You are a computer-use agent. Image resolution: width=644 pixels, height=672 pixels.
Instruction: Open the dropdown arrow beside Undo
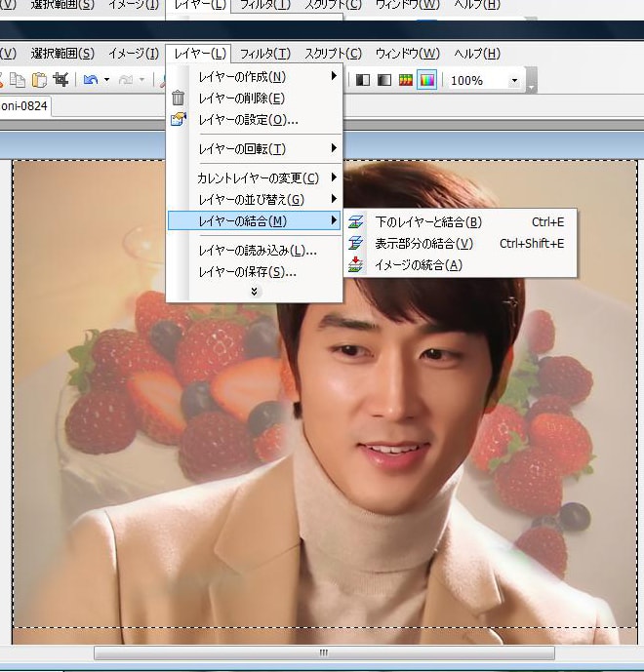pyautogui.click(x=105, y=80)
